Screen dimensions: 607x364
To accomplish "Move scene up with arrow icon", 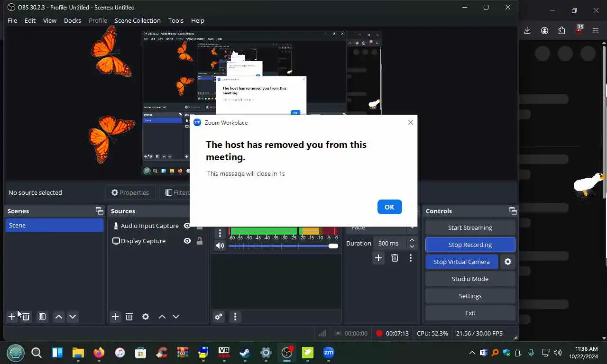I will point(59,317).
